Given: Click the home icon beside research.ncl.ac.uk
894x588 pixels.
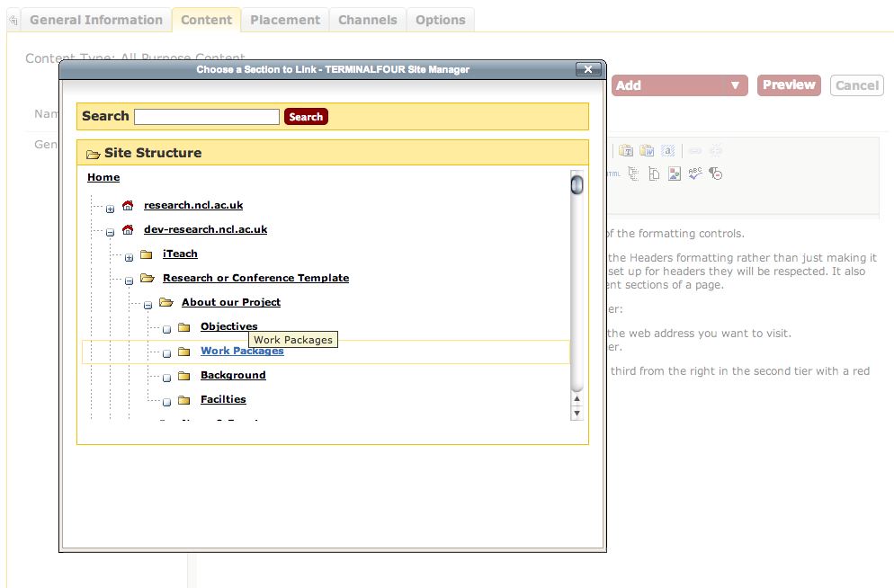Looking at the screenshot, I should (128, 206).
